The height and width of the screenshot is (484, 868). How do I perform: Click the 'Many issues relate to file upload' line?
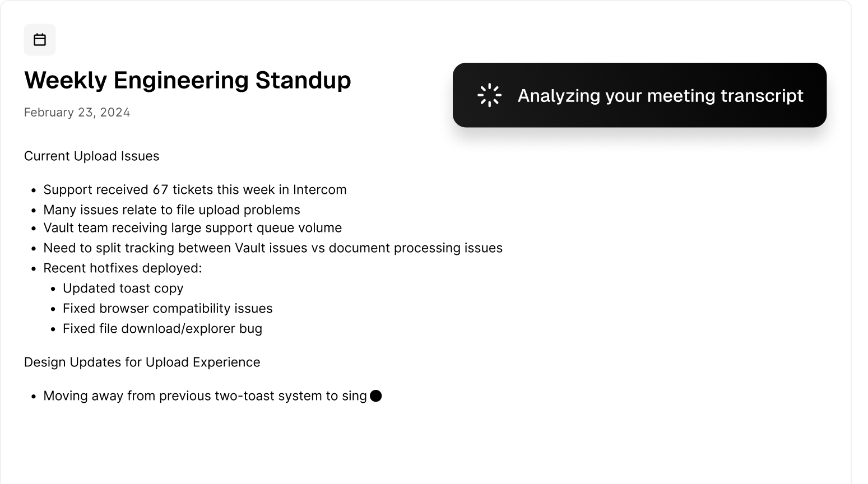click(171, 210)
